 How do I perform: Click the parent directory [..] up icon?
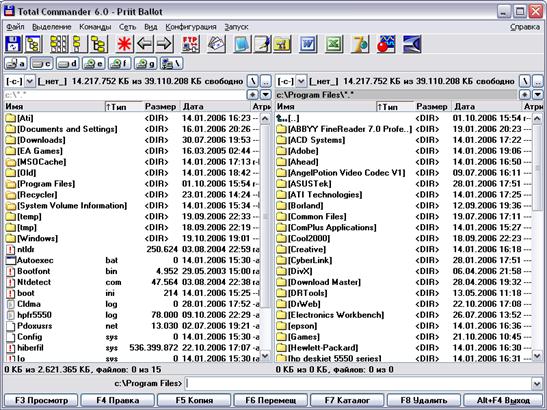[x=281, y=118]
